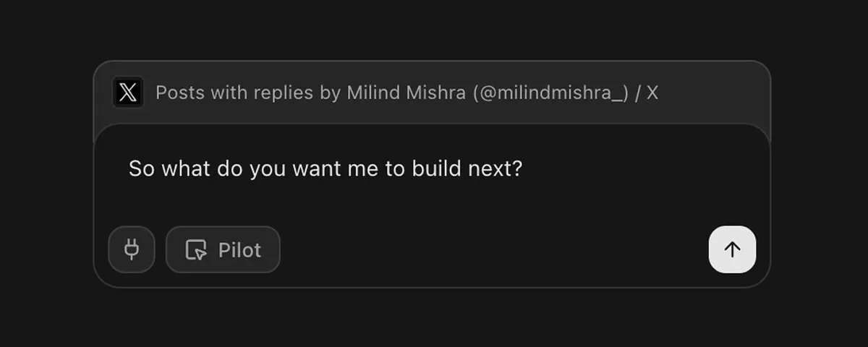868x347 pixels.
Task: Enable the Pilot option button
Action: pos(223,249)
